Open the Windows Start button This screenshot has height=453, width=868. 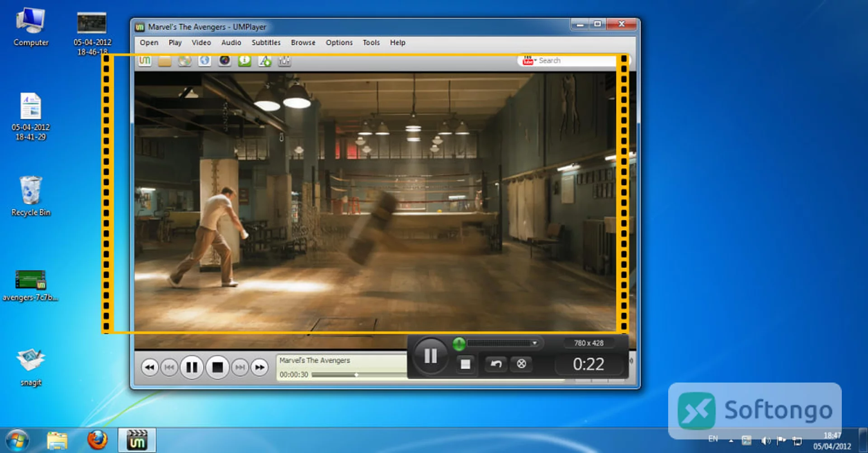(18, 440)
